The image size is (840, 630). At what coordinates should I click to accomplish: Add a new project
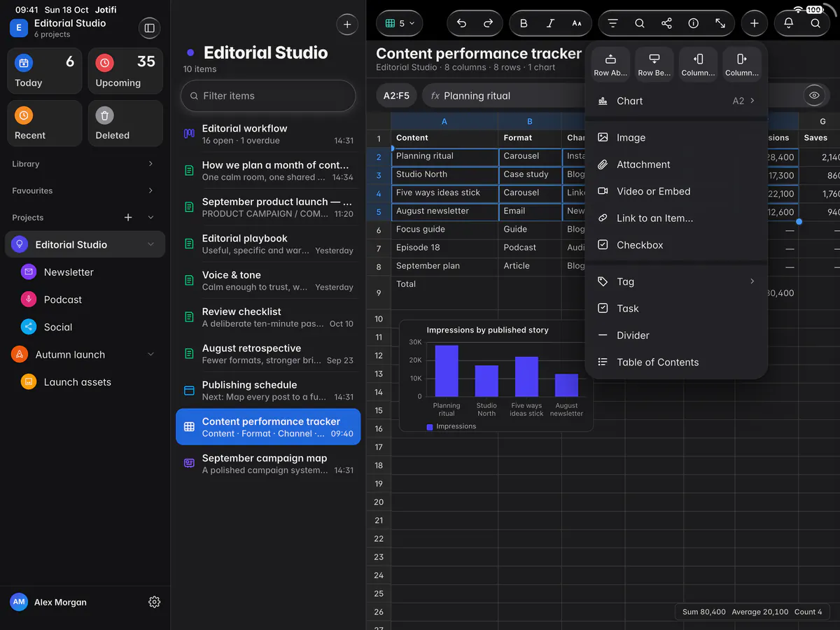point(128,218)
